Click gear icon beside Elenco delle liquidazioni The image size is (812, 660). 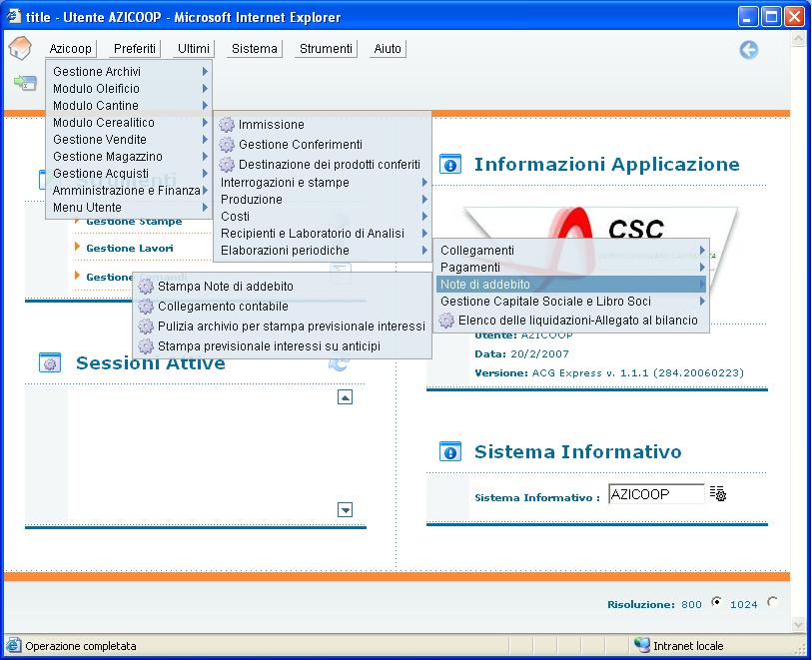(x=446, y=321)
